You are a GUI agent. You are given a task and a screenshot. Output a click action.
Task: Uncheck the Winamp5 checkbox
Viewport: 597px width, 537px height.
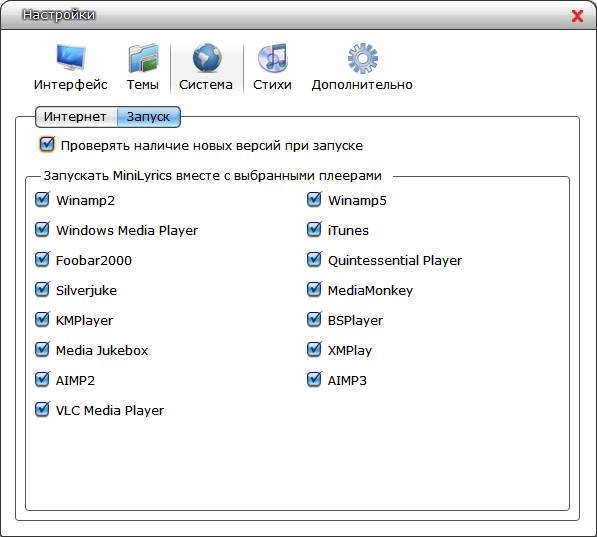pyautogui.click(x=314, y=199)
